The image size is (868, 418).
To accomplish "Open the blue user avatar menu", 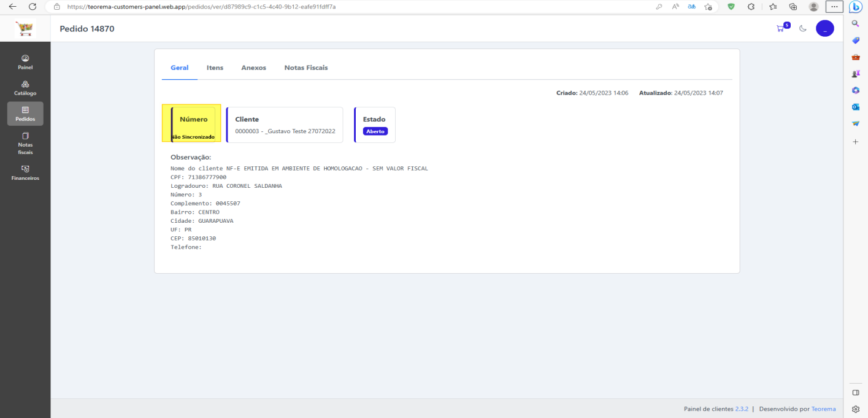I will pos(824,28).
